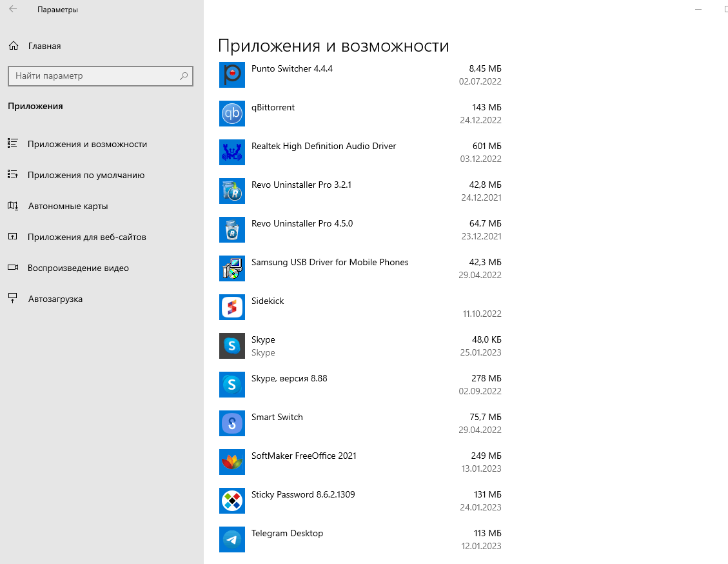Click the date 24.01.2023
728x564 pixels.
480,507
